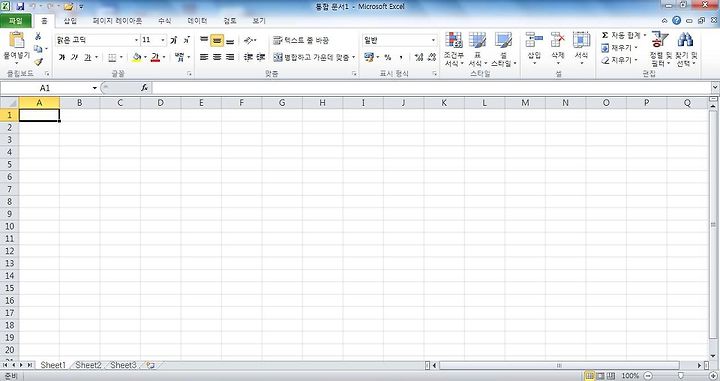The image size is (720, 381).
Task: Toggle underline formatting
Action: click(87, 57)
